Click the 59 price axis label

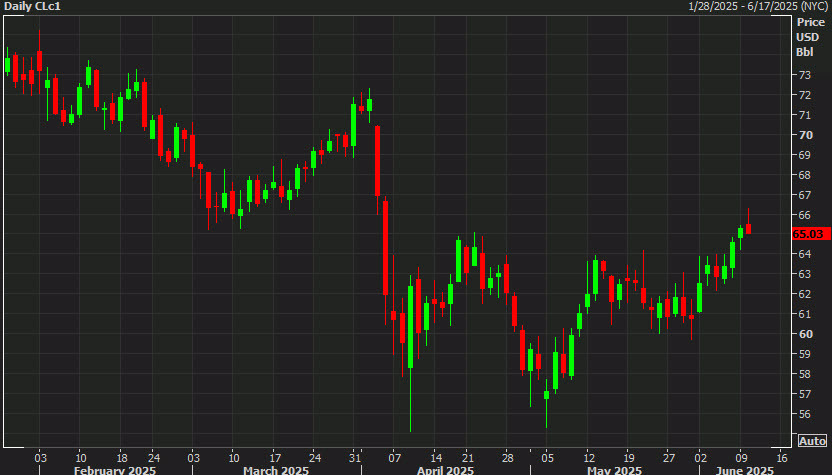point(805,353)
